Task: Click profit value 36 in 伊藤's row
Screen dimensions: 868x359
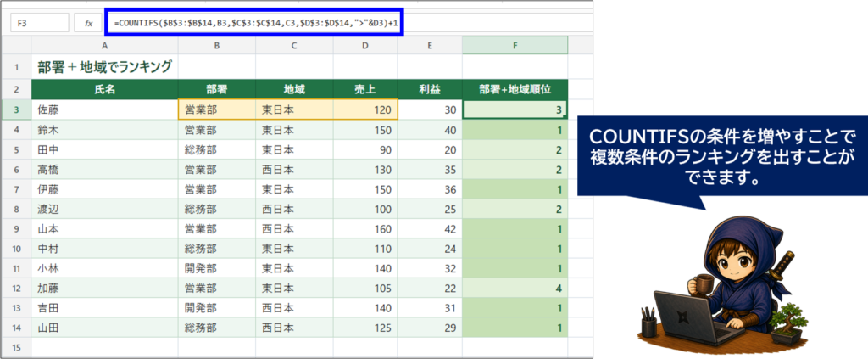Action: [430, 189]
